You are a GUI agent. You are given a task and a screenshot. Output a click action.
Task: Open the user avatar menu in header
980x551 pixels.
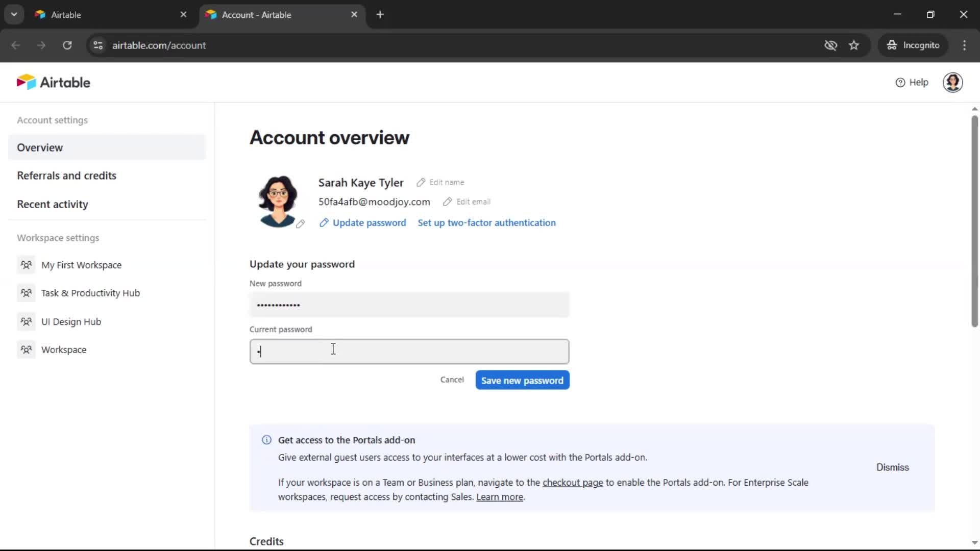coord(952,82)
